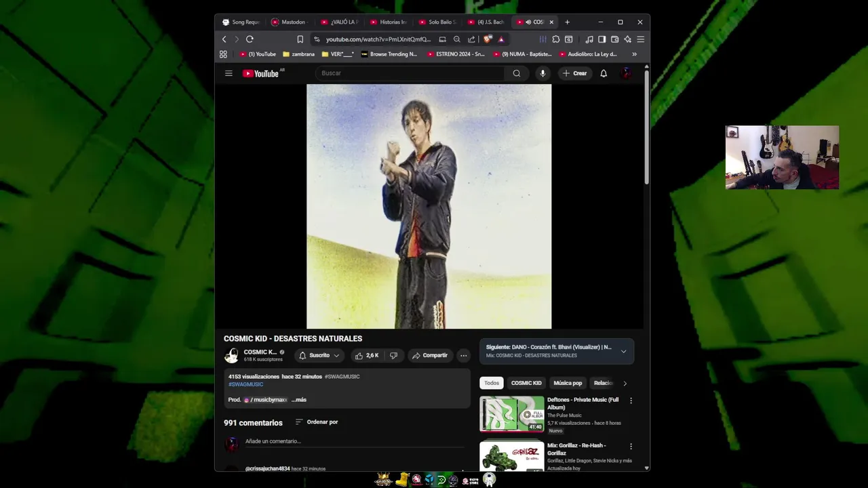Click the zoom magnifier icon in address bar

457,39
